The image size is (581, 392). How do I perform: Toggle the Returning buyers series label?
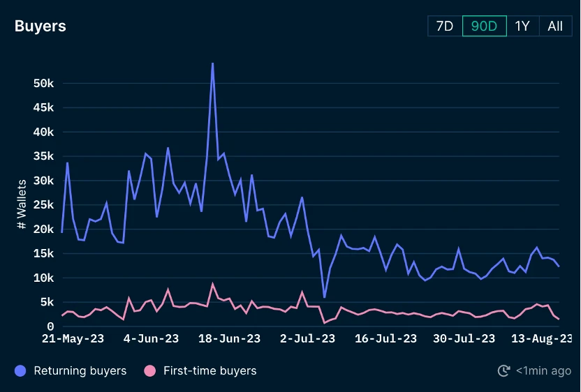click(80, 371)
